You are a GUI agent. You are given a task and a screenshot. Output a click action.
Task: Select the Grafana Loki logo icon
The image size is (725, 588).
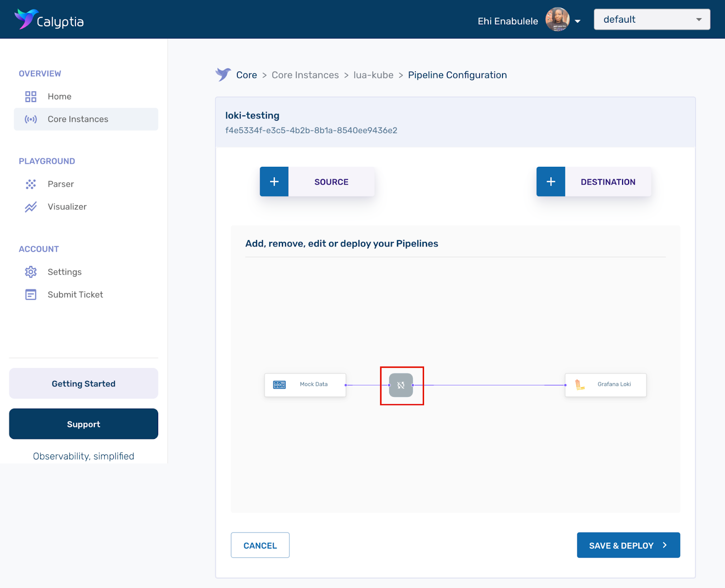(580, 385)
